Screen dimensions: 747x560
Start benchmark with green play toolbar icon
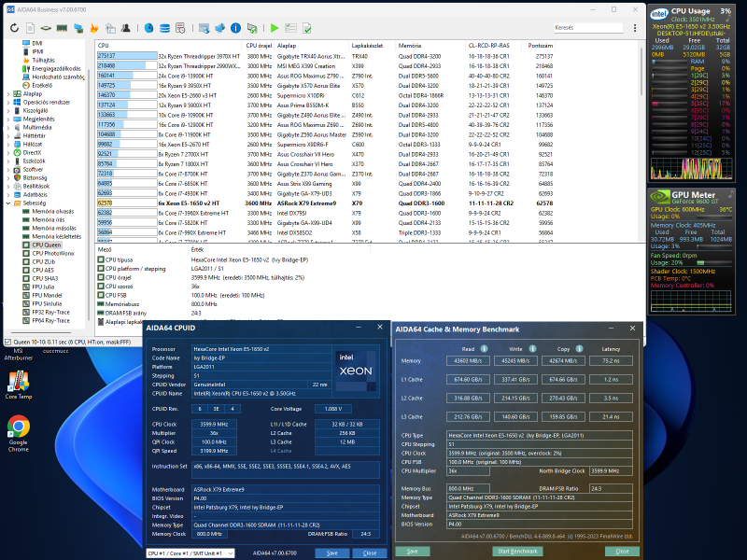click(275, 28)
